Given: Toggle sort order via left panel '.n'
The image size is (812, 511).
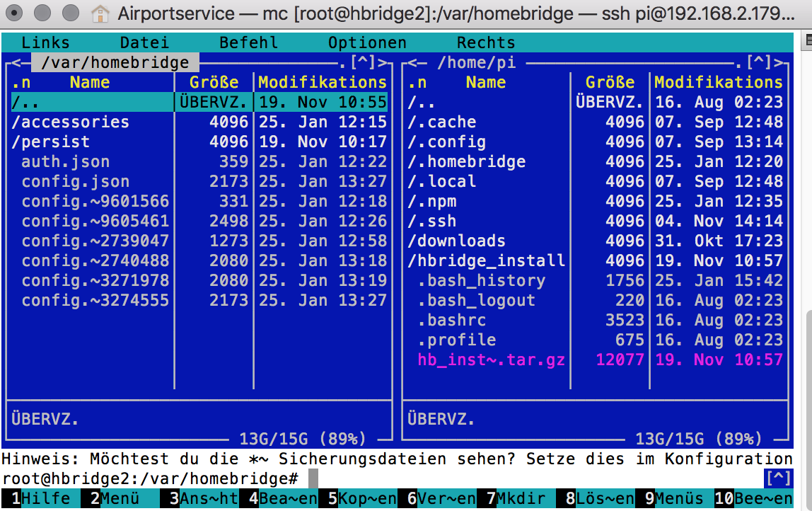Looking at the screenshot, I should tap(21, 82).
